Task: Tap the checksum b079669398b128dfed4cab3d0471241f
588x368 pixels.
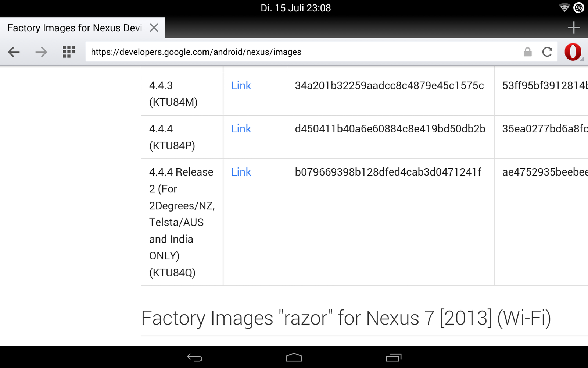Action: pos(388,172)
